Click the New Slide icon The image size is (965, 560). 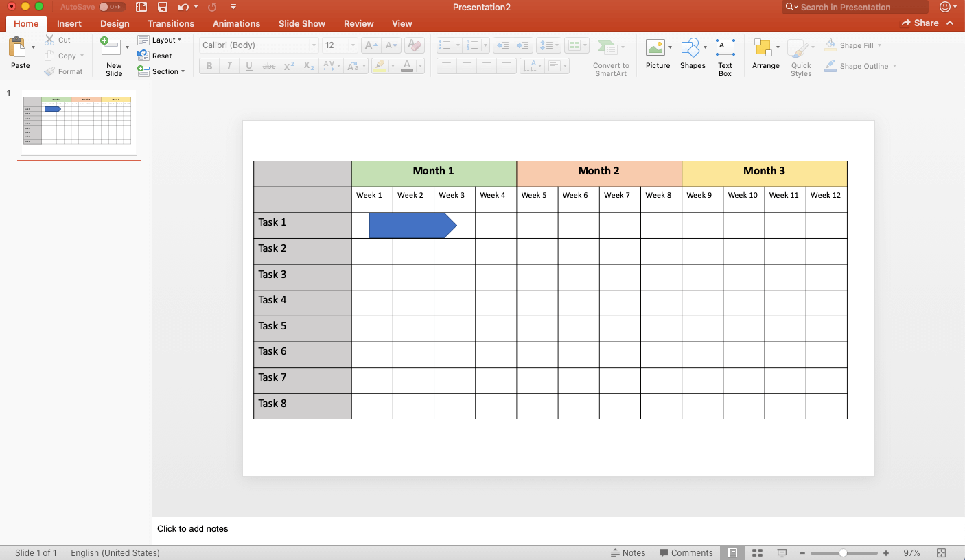point(111,48)
